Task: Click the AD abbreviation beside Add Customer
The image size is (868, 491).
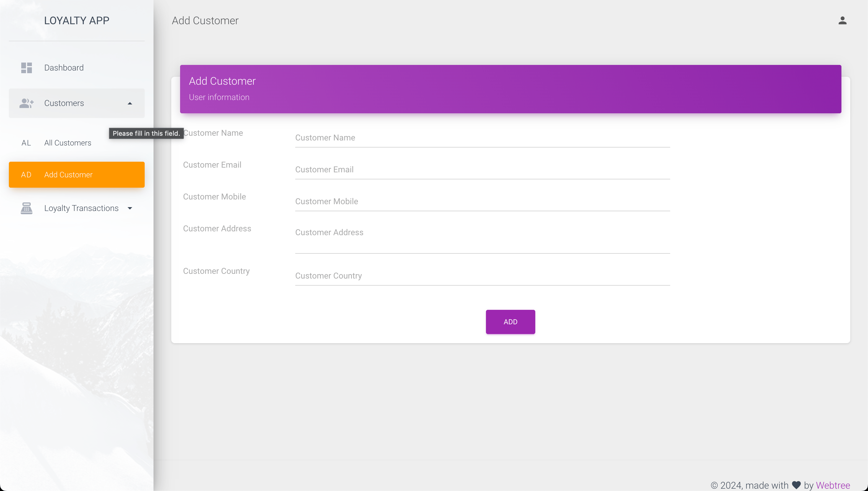Action: 26,175
